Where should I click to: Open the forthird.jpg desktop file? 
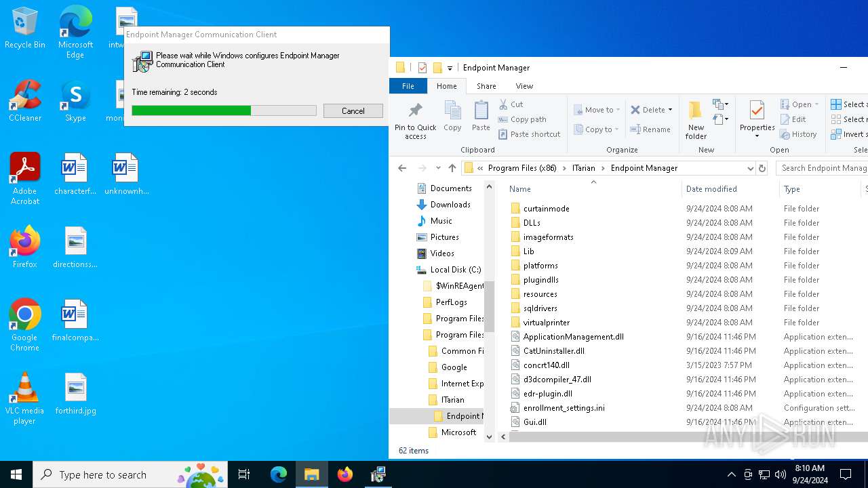[76, 394]
